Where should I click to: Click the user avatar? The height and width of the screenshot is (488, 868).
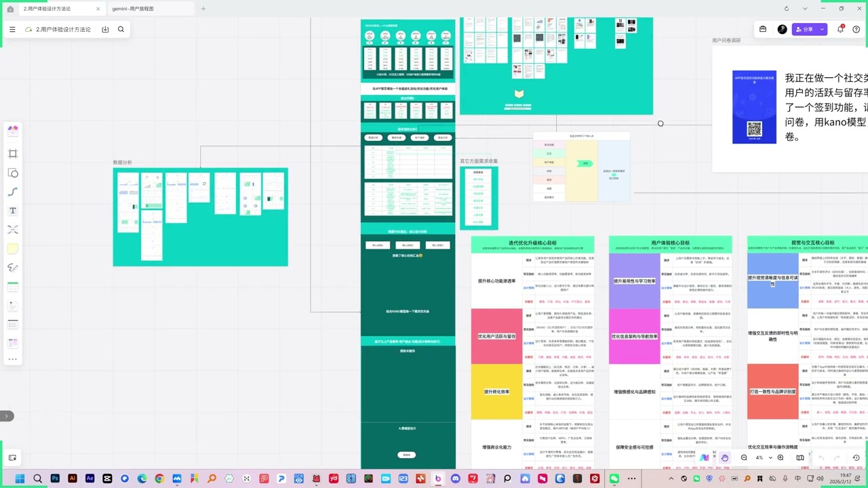click(782, 29)
